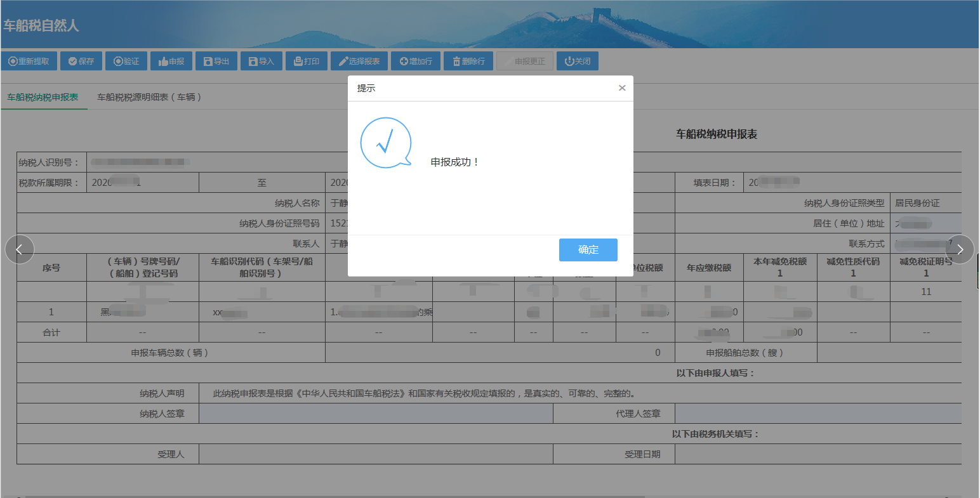
Task: Switch to 车船税纳税申报表 tab
Action: (x=43, y=97)
